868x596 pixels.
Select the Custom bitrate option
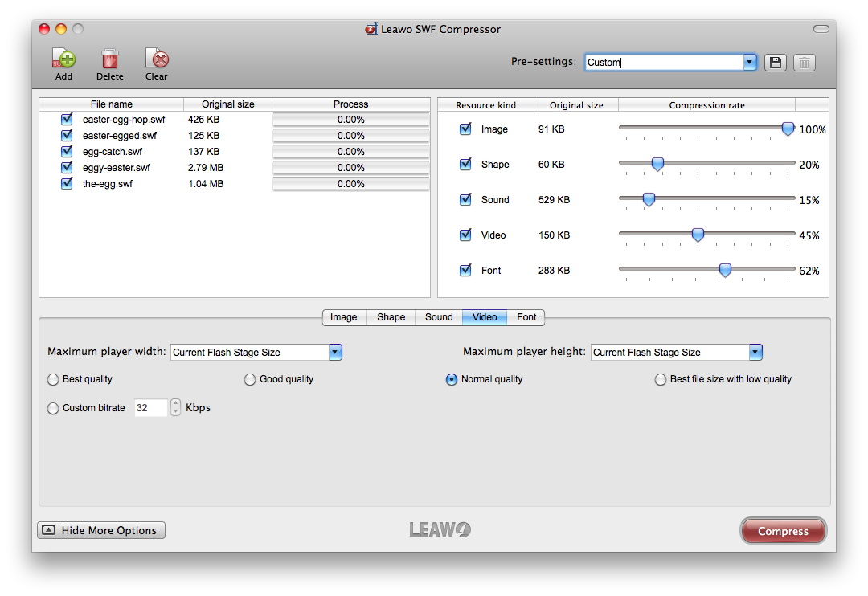point(53,408)
